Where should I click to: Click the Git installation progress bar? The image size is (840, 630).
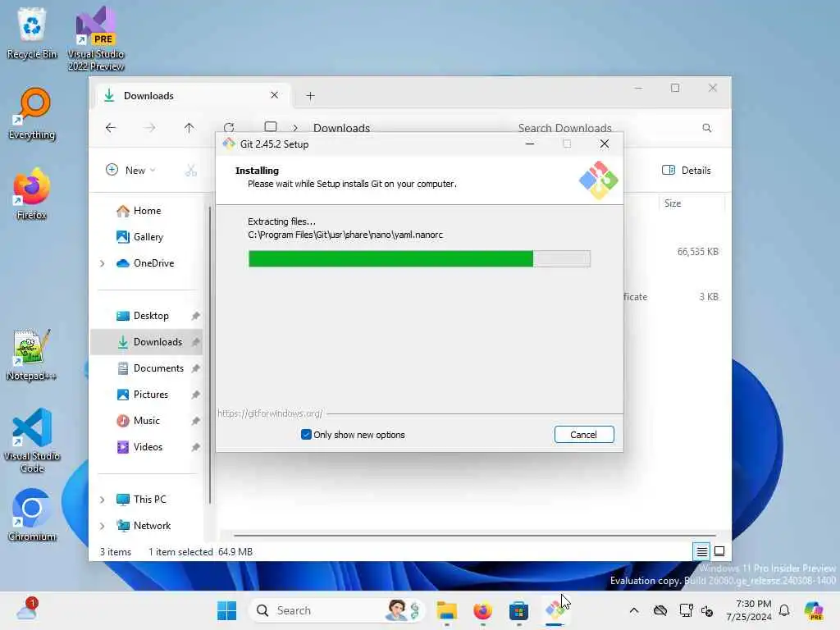click(x=419, y=258)
